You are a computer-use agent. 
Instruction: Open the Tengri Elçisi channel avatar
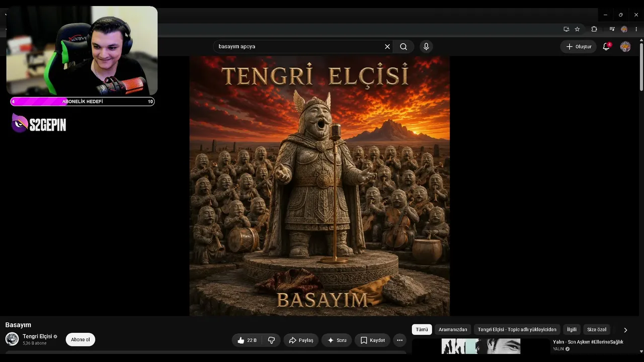12,339
